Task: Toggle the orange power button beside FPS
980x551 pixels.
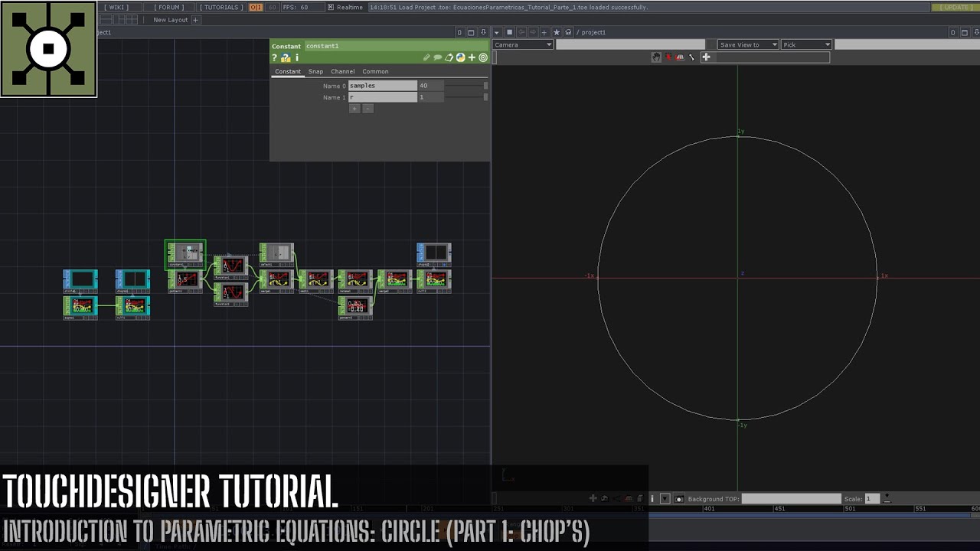Action: point(256,7)
